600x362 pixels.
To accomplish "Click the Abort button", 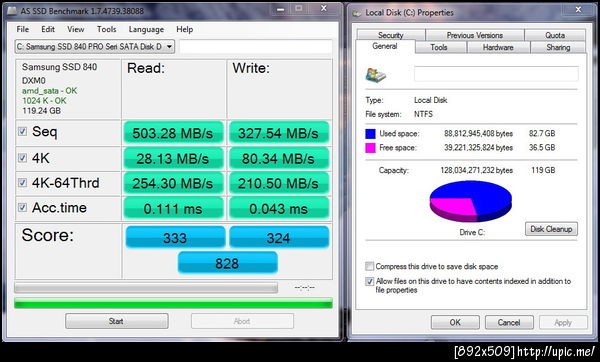I will coord(242,321).
